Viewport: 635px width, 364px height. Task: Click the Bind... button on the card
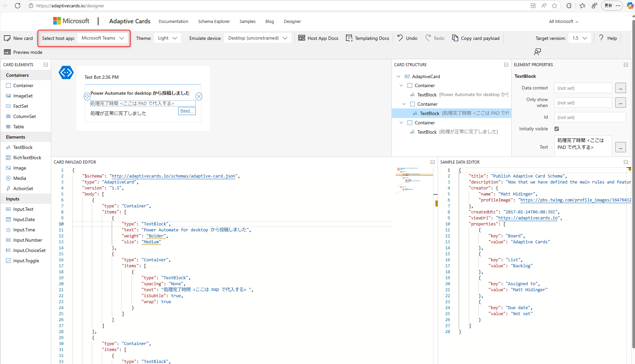coord(187,111)
